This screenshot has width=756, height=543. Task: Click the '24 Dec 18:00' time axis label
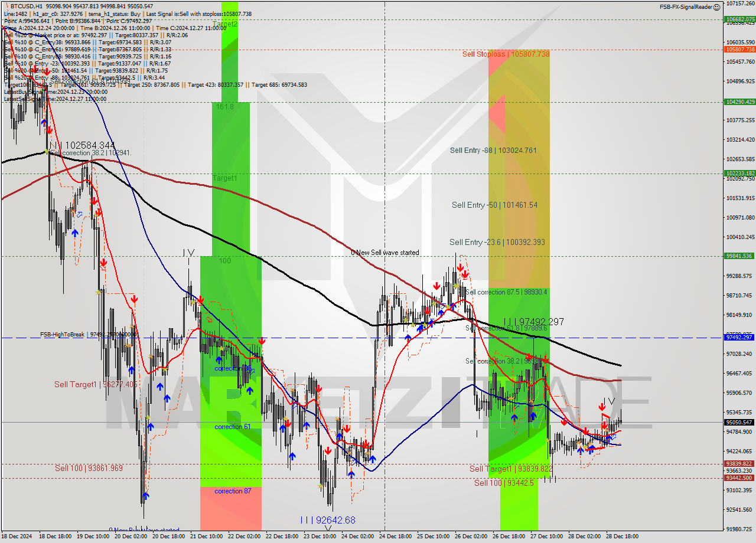pyautogui.click(x=396, y=537)
